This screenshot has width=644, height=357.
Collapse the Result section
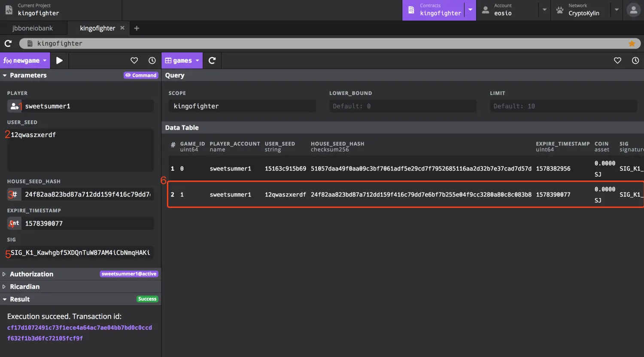click(x=20, y=299)
